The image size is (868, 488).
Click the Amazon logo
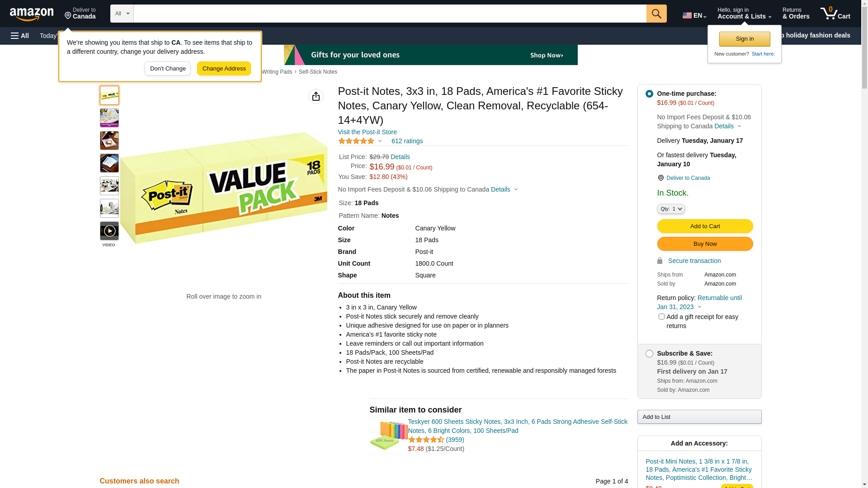(x=32, y=14)
